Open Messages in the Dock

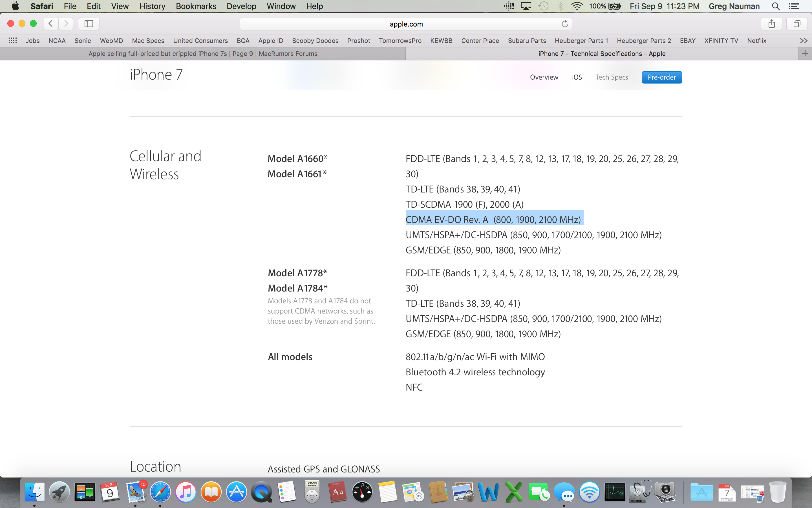point(564,492)
